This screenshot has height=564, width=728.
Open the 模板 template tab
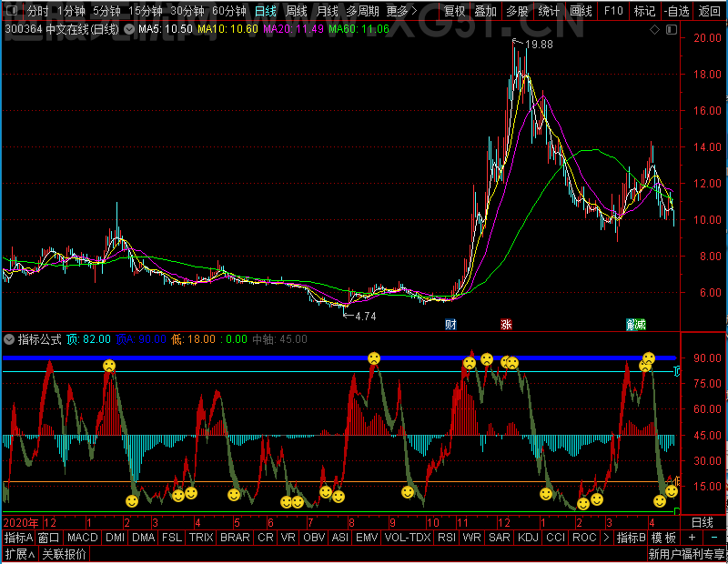click(x=663, y=538)
